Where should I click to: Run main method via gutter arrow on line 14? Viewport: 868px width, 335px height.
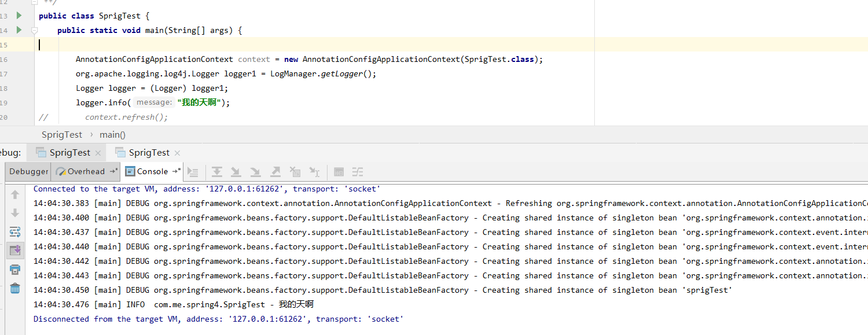19,30
